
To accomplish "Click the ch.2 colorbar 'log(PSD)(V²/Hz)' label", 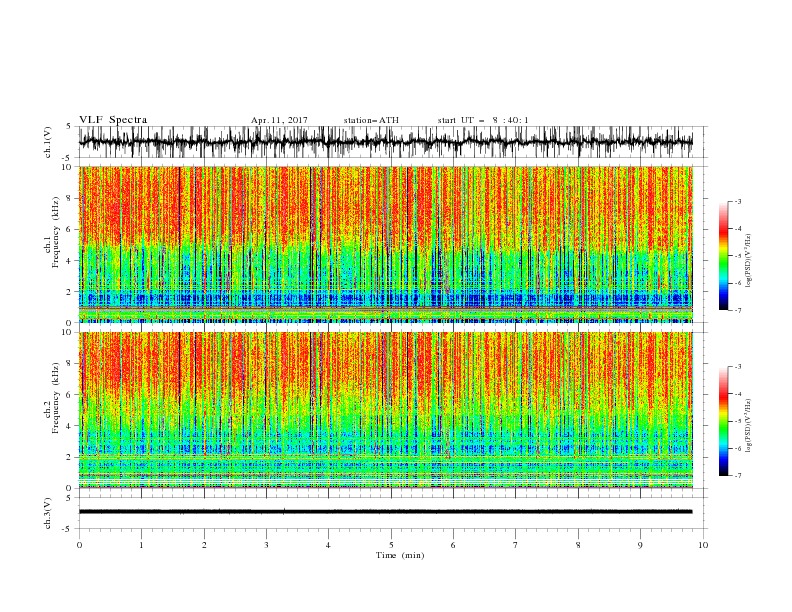I will (x=748, y=426).
